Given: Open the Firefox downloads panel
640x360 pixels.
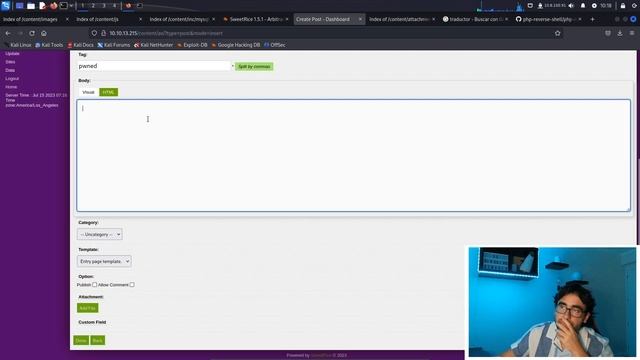Looking at the screenshot, I should click(620, 33).
